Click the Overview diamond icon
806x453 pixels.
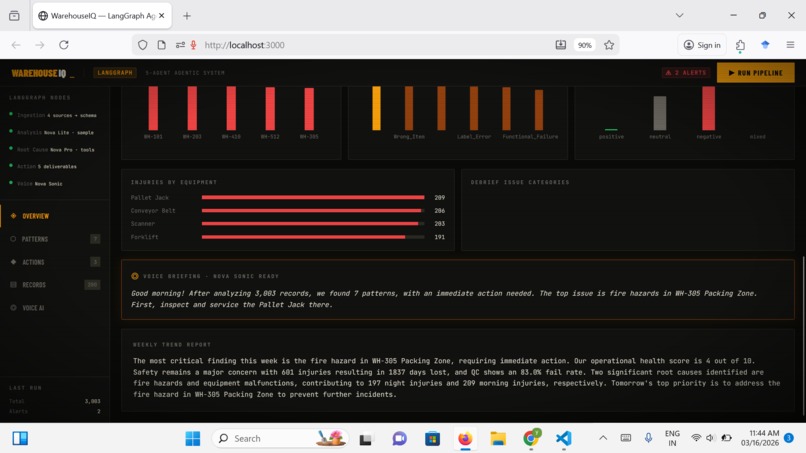tap(13, 216)
